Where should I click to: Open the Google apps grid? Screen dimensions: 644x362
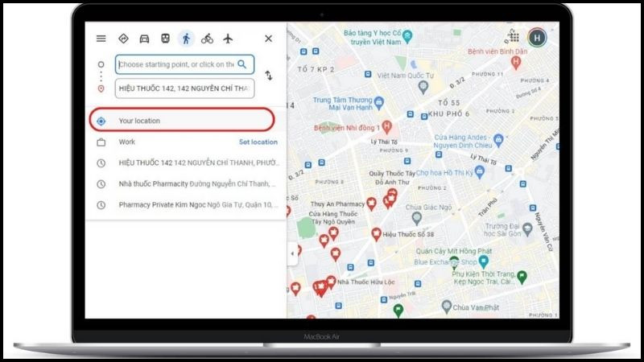[514, 37]
